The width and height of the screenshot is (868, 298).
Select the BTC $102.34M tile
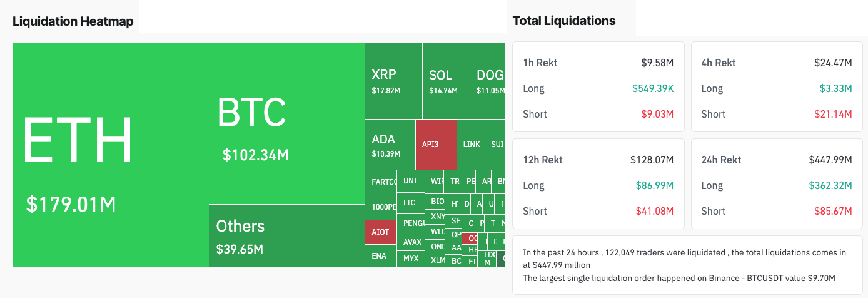286,123
